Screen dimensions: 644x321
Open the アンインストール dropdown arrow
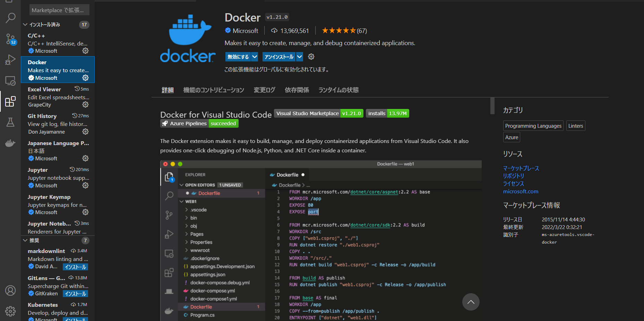(x=299, y=57)
